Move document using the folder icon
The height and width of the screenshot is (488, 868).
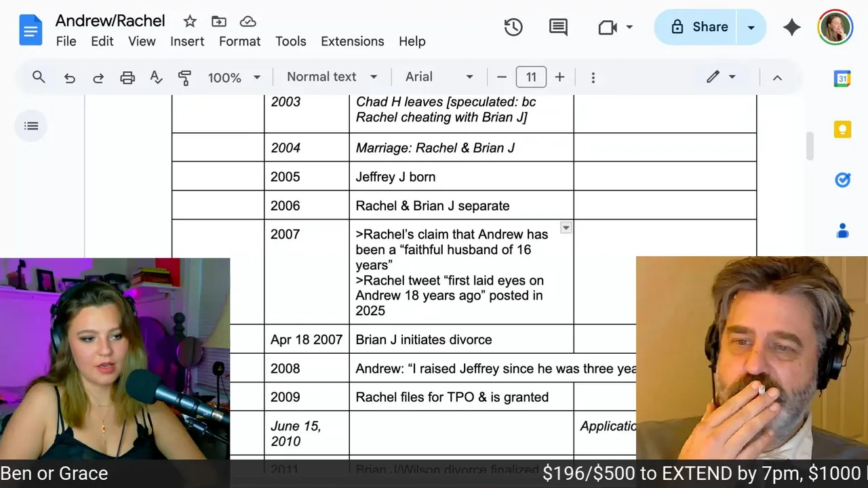point(218,22)
